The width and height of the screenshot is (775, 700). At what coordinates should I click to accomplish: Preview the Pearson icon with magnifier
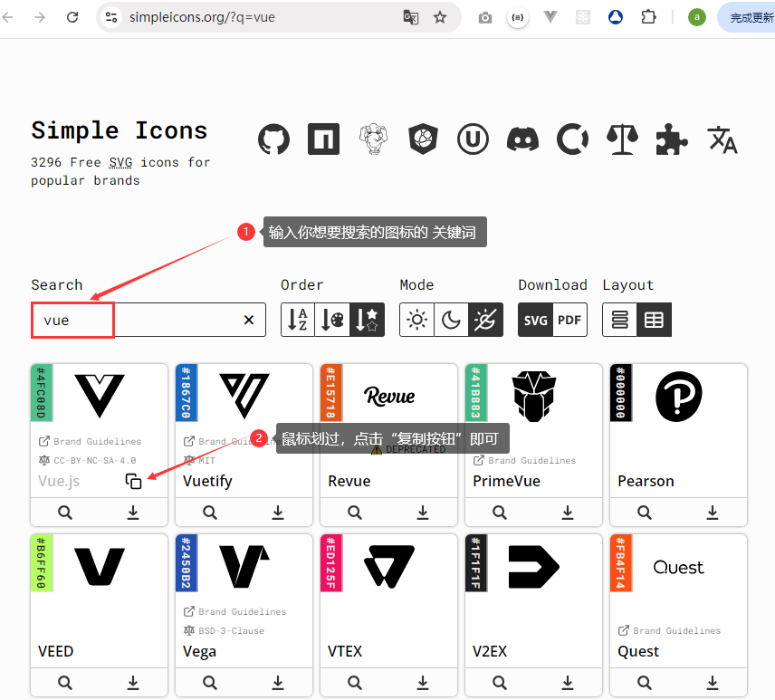644,513
